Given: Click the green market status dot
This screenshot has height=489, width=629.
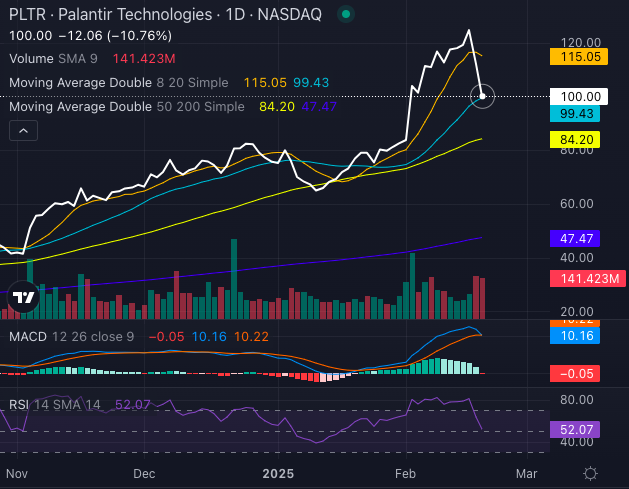Looking at the screenshot, I should click(346, 15).
